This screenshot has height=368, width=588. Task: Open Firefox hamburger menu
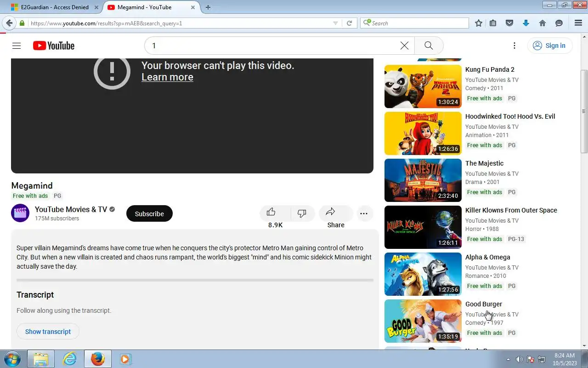coord(578,23)
